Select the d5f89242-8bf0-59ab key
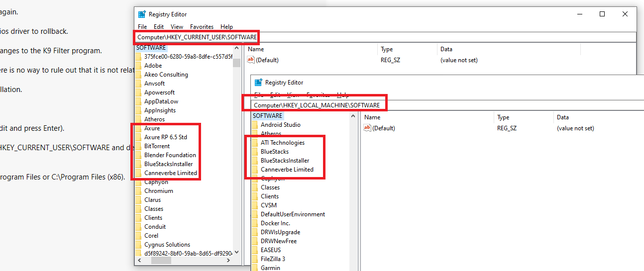The image size is (644, 271). 188,254
